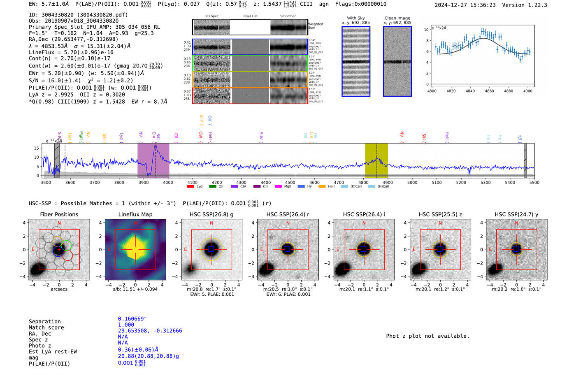
Task: Open the Lineflux Map panel
Action: coord(135,251)
